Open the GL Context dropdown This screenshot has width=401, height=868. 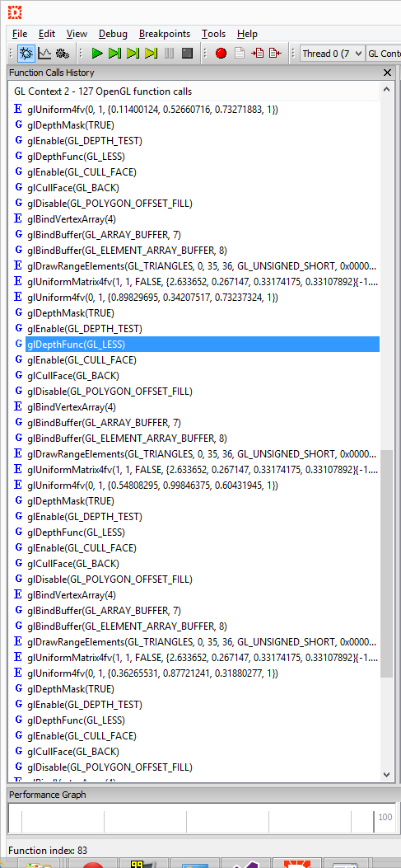pos(384,53)
